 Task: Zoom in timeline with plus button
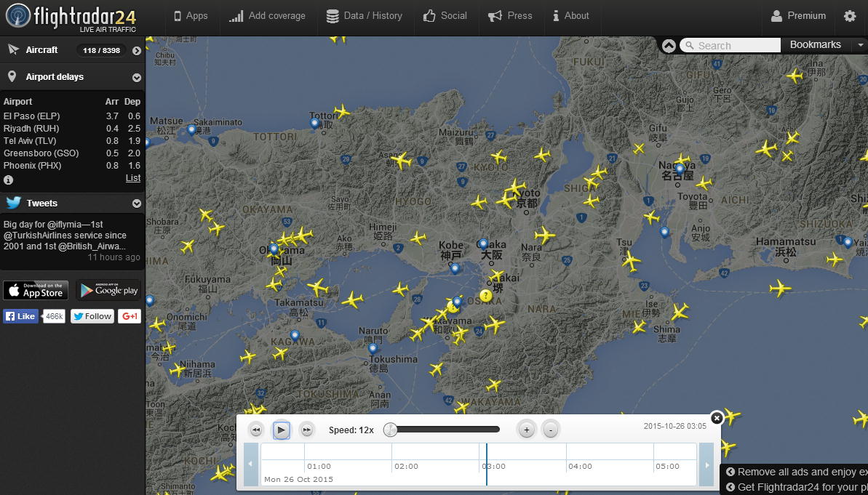tap(526, 430)
